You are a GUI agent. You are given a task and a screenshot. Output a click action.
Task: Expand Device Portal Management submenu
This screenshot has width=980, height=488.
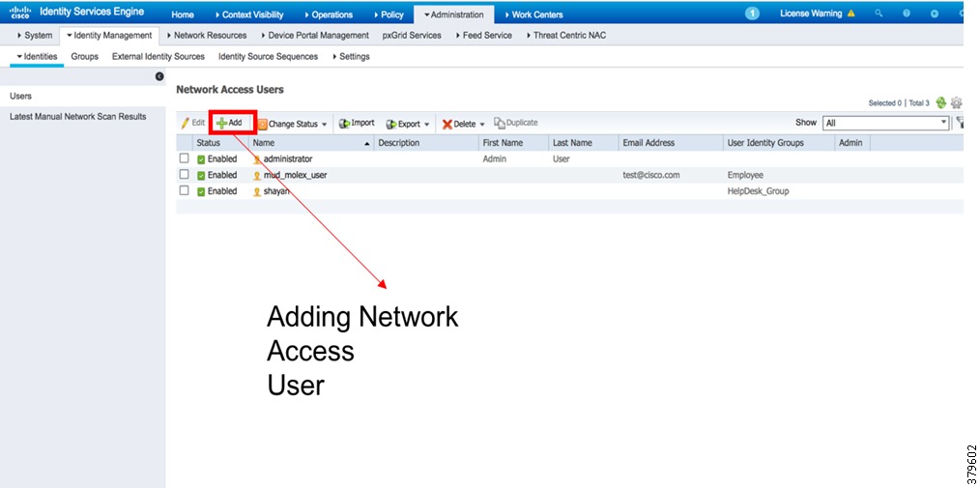314,36
